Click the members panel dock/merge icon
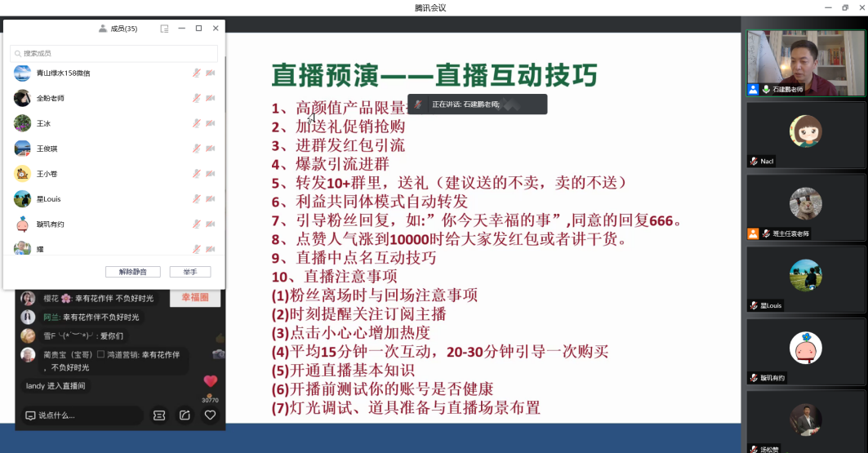The image size is (868, 453). 164,29
